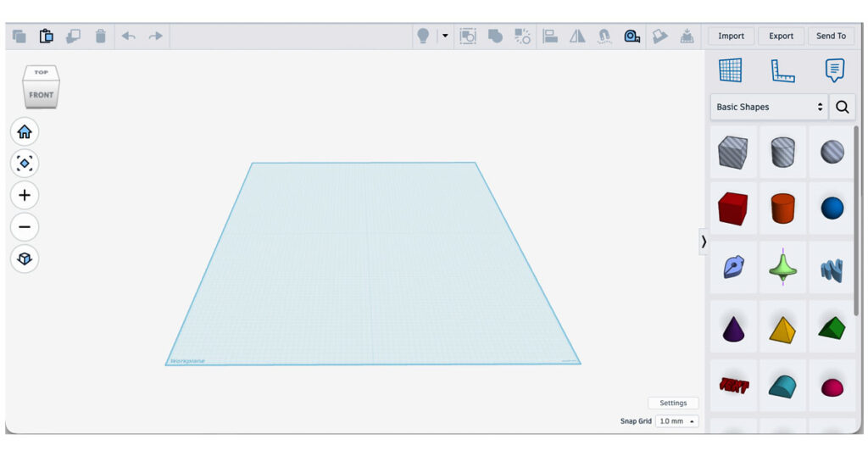Click the Ungroup shapes icon
868x456 pixels.
point(522,36)
